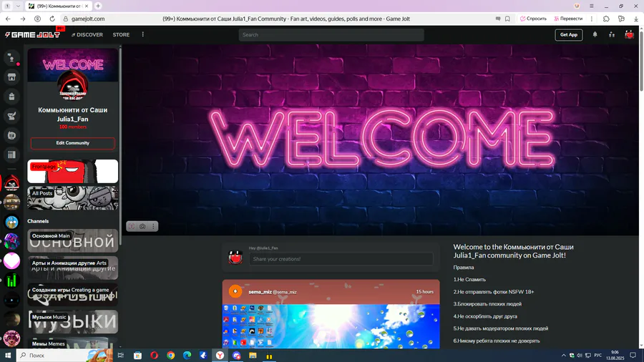Open the backpack icon in left sidebar
The width and height of the screenshot is (644, 362).
pos(11,97)
